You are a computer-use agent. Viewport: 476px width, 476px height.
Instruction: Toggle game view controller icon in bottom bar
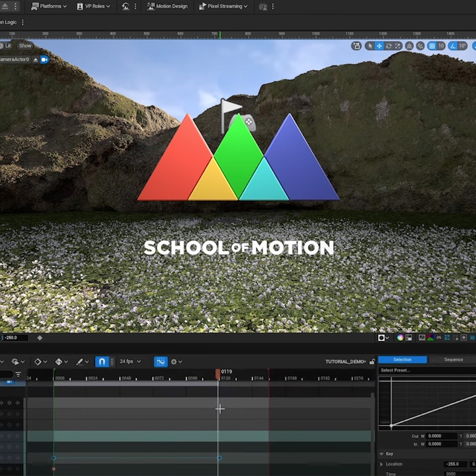pyautogui.click(x=439, y=337)
